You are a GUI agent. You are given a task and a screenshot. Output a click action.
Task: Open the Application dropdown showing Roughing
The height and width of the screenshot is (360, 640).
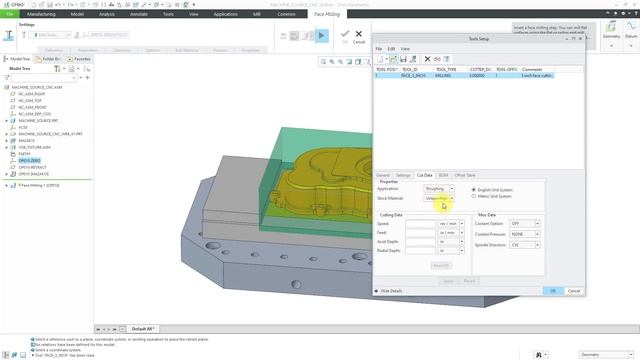[x=451, y=189]
